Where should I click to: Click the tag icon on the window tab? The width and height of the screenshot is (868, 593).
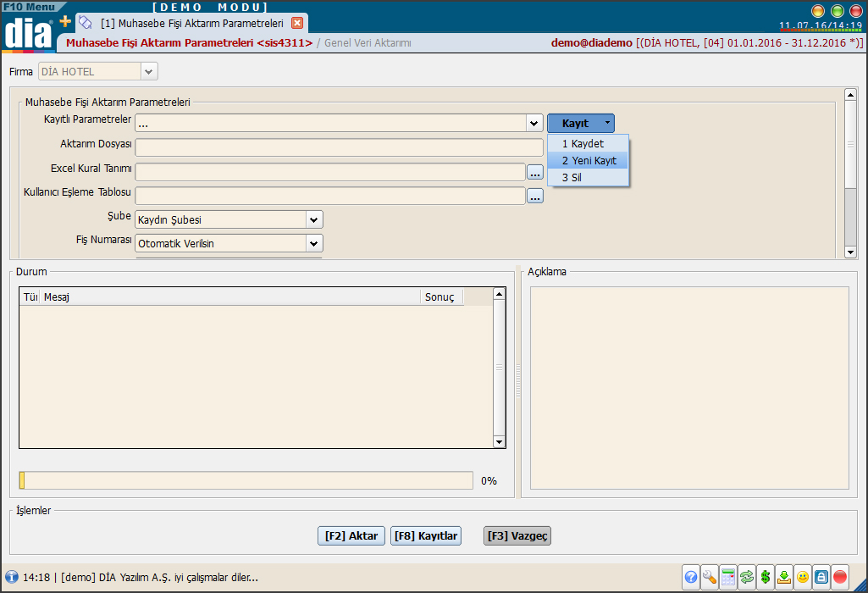[86, 23]
